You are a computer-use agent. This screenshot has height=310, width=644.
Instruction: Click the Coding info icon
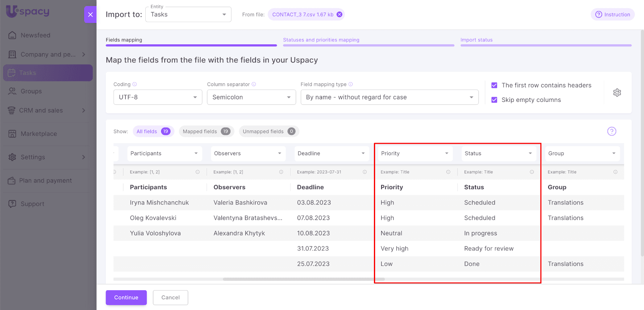pos(134,84)
